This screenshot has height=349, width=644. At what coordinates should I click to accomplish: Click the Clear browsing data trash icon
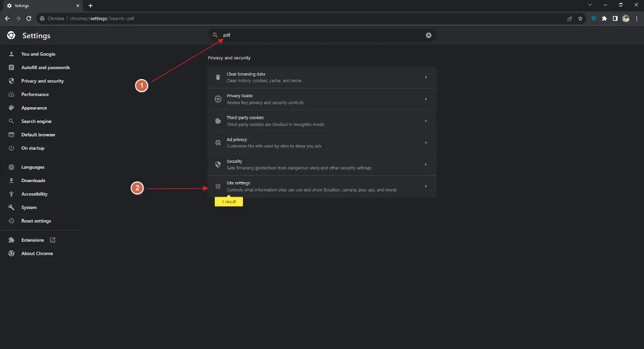218,77
